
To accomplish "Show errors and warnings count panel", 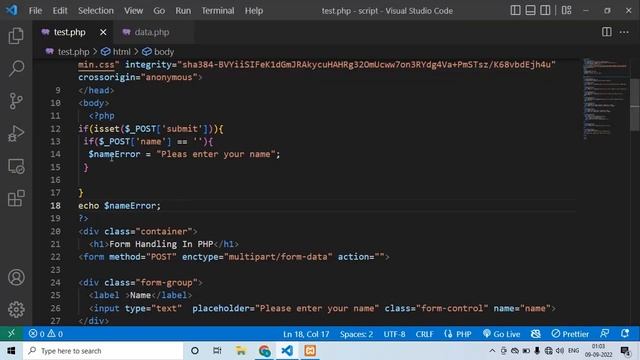I will click(x=46, y=334).
